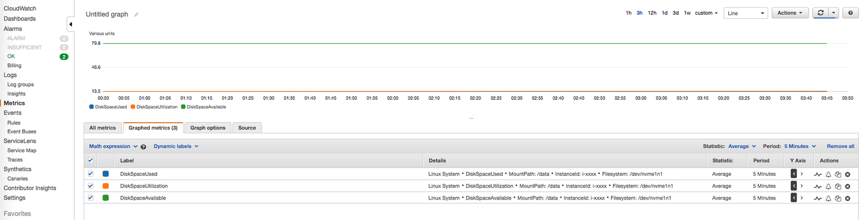
Task: Open the Period 5 Minutes dropdown
Action: click(x=800, y=146)
